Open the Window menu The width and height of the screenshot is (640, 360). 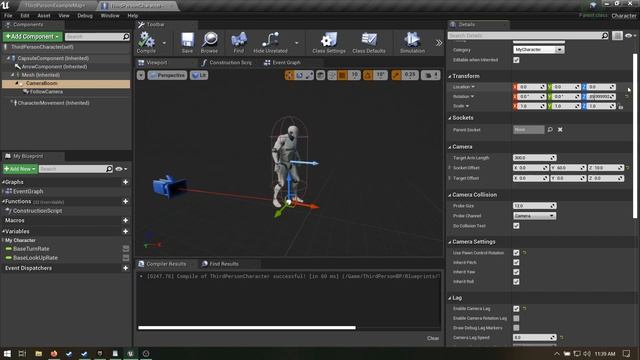110,16
